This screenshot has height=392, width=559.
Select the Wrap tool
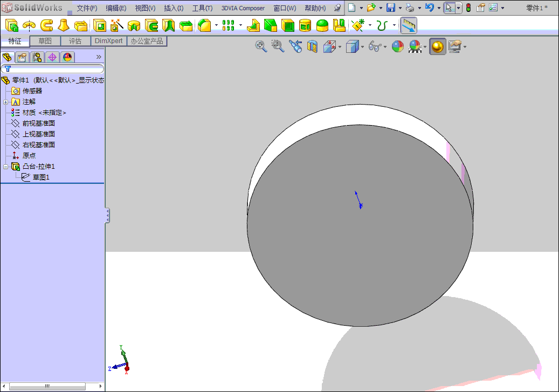tap(305, 25)
